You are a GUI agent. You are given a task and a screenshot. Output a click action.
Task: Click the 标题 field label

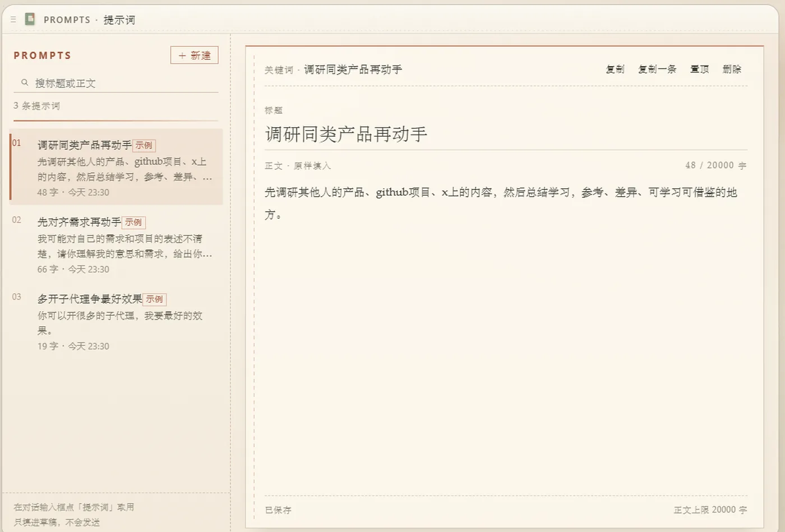click(x=274, y=110)
